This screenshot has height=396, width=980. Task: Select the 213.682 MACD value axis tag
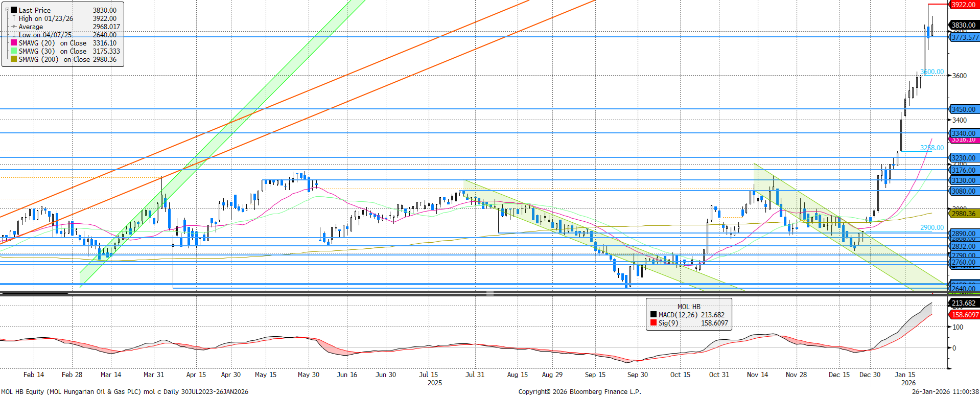[x=963, y=303]
